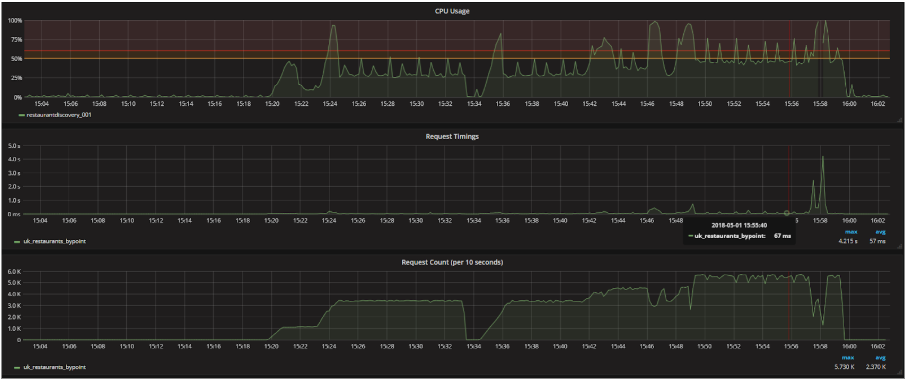
Task: Click the 15:04 time label under Request Timings graph
Action: click(x=41, y=221)
